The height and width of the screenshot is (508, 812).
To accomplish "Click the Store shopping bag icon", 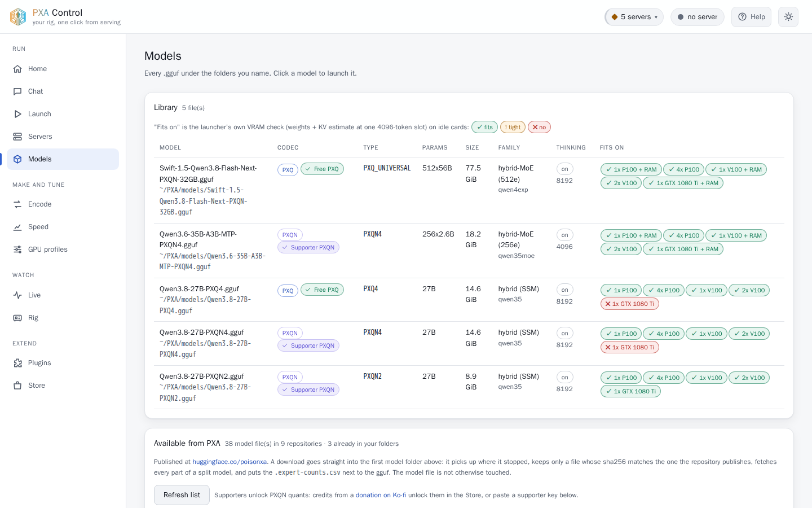I will (17, 386).
